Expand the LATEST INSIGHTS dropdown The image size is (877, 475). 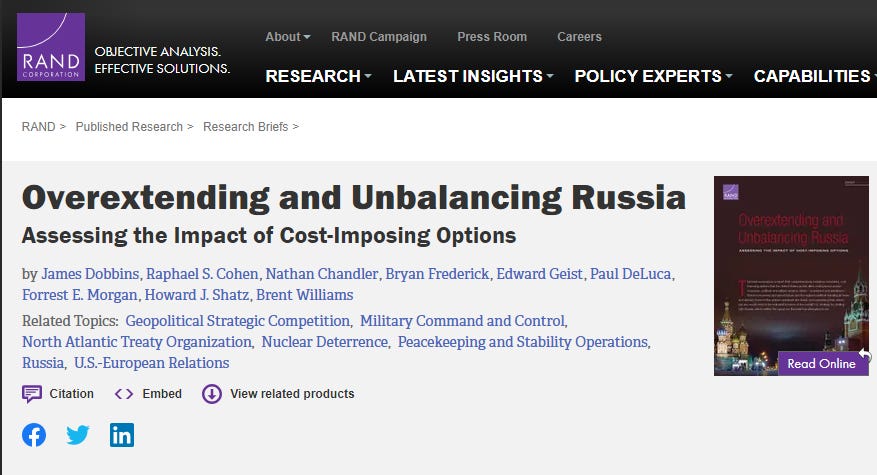tap(473, 76)
